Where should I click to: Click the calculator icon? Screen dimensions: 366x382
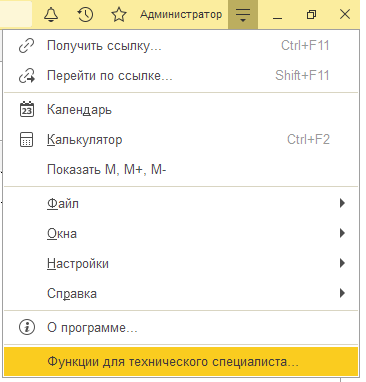pos(27,139)
